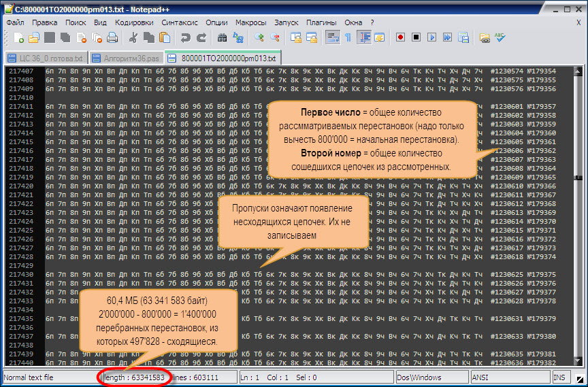Viewport: 588px width, 387px height.
Task: Save the current recorded macro icon
Action: [463, 37]
